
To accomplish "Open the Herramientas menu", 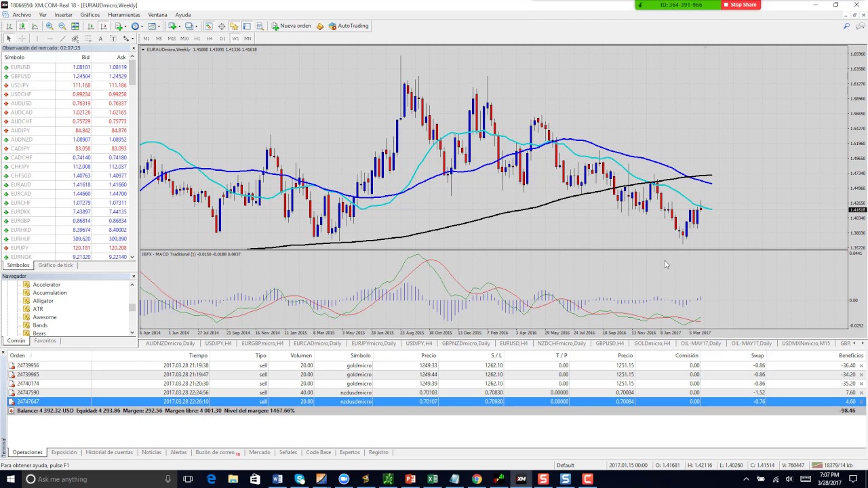I will 124,15.
